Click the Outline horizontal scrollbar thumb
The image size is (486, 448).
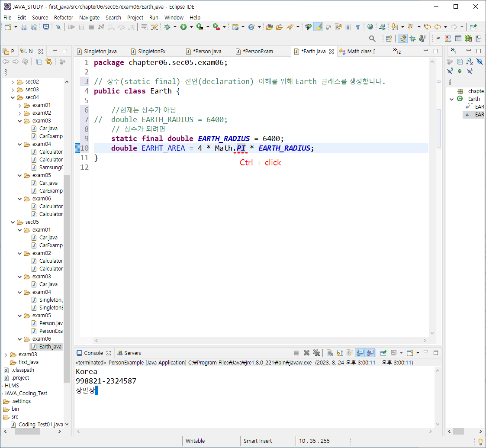(458, 431)
